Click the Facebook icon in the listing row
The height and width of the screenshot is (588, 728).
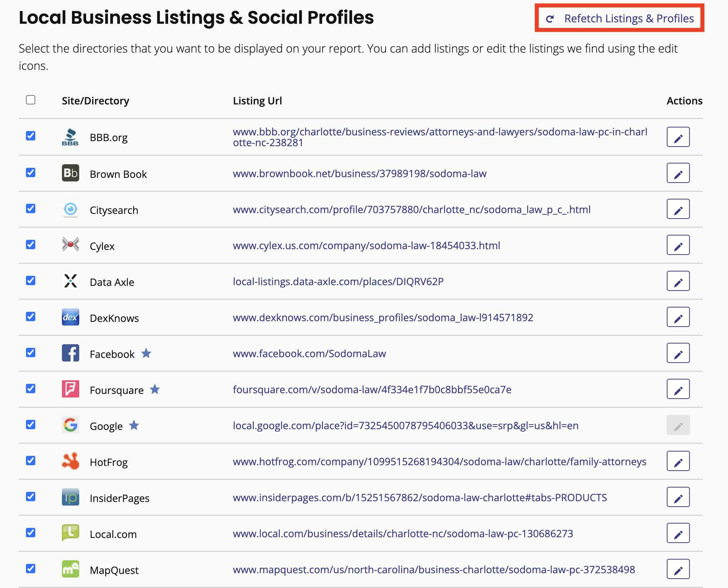pyautogui.click(x=71, y=353)
